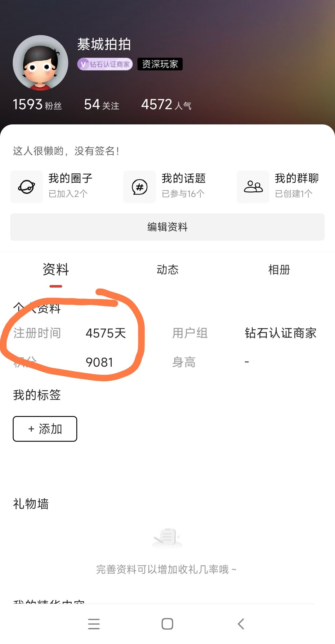Tap the empty gift wall illustration
This screenshot has height=644, width=335.
tap(167, 538)
